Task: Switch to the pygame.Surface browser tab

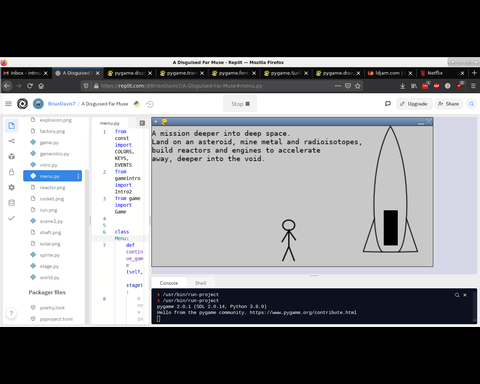Action: click(286, 73)
